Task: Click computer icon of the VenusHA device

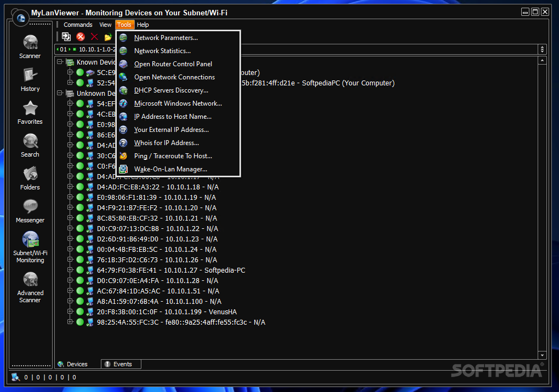Action: tap(90, 312)
